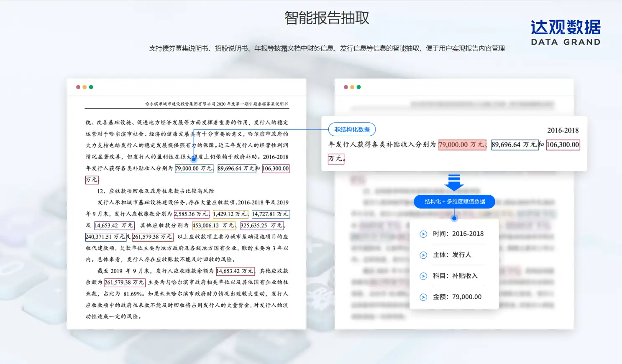
Task: Click the arrow icon beside 科目: 补贴收入
Action: click(x=423, y=276)
